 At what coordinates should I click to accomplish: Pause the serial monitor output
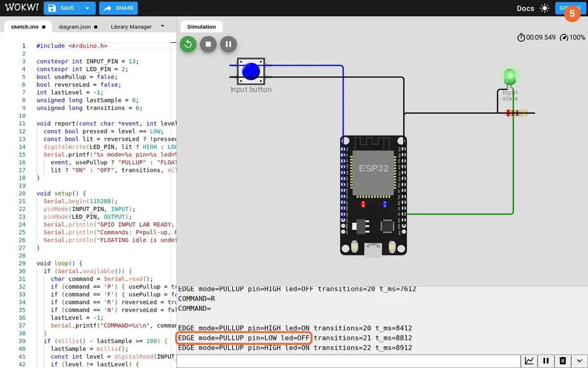tap(546, 361)
